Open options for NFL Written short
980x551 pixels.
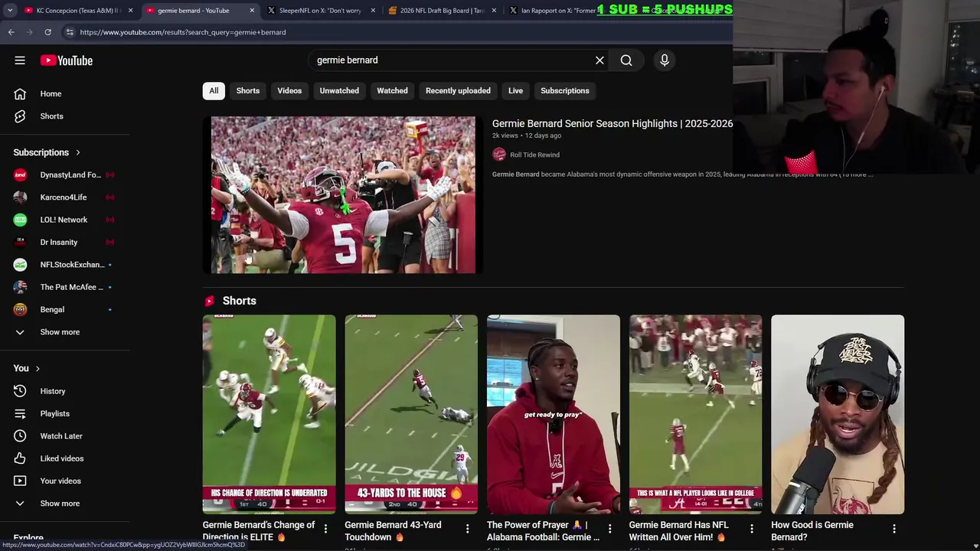pyautogui.click(x=752, y=529)
